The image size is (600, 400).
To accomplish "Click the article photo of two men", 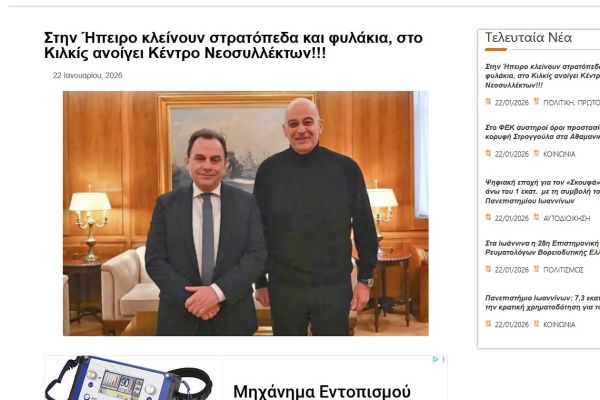I will click(246, 213).
